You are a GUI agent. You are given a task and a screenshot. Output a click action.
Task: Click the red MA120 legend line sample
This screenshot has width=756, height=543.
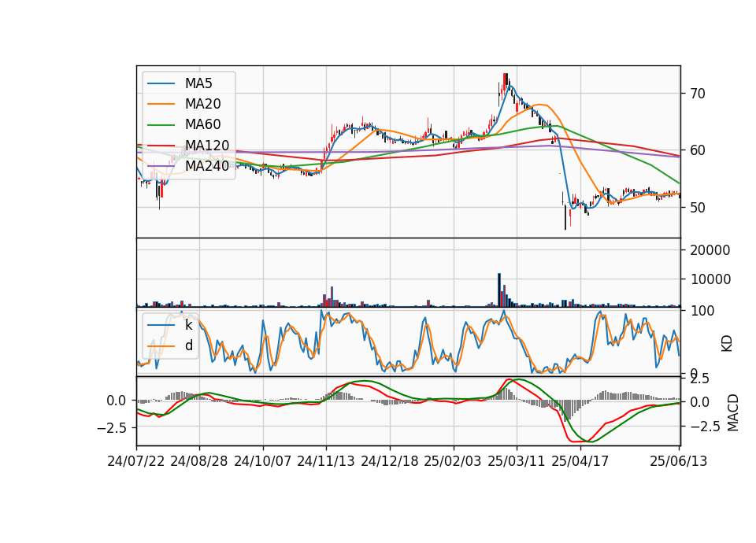pyautogui.click(x=161, y=145)
